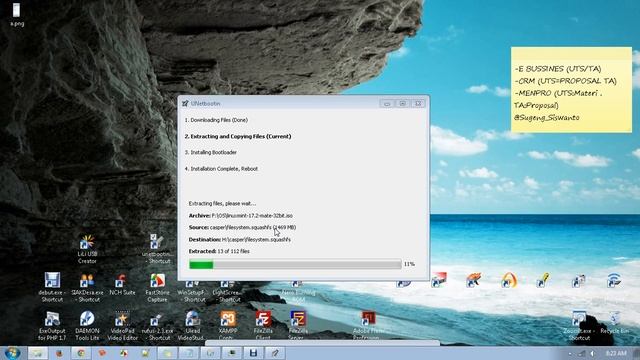Launch debut.exe shortcut
This screenshot has width=640, height=360.
click(x=52, y=287)
